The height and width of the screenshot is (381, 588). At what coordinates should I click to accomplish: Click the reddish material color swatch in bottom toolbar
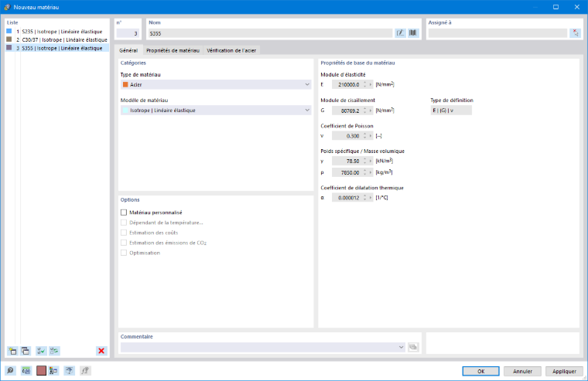pyautogui.click(x=41, y=371)
